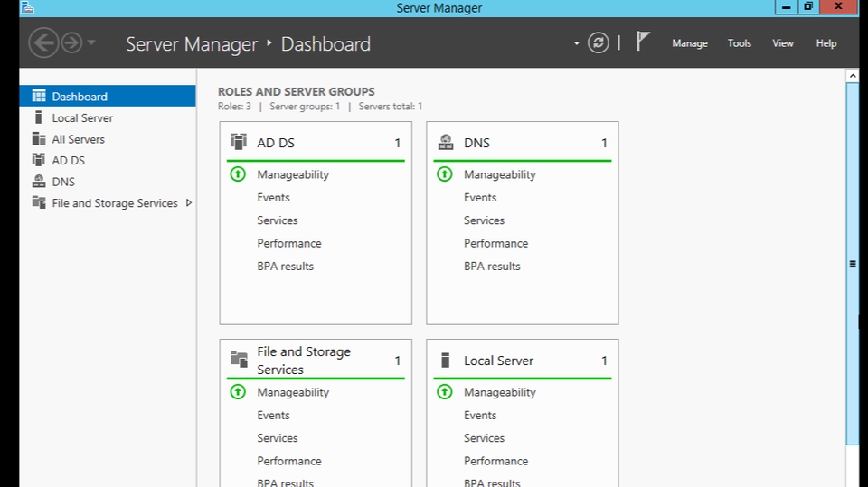
Task: Click the vertical scrollbar on the dashboard
Action: coord(852,262)
